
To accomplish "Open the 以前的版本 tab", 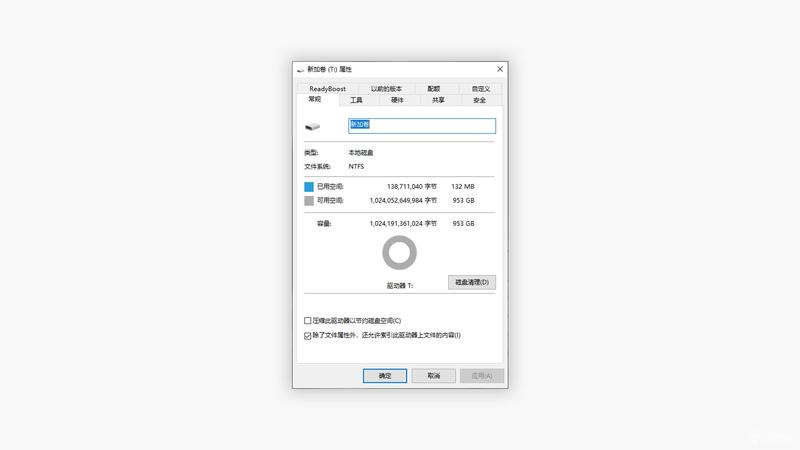I will coord(386,88).
